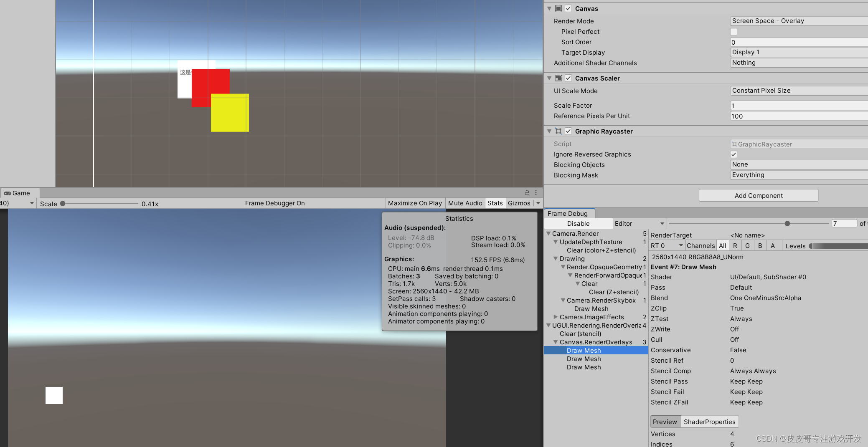The height and width of the screenshot is (447, 868).
Task: Open the Editor dropdown in Frame Debugger
Action: pos(639,223)
